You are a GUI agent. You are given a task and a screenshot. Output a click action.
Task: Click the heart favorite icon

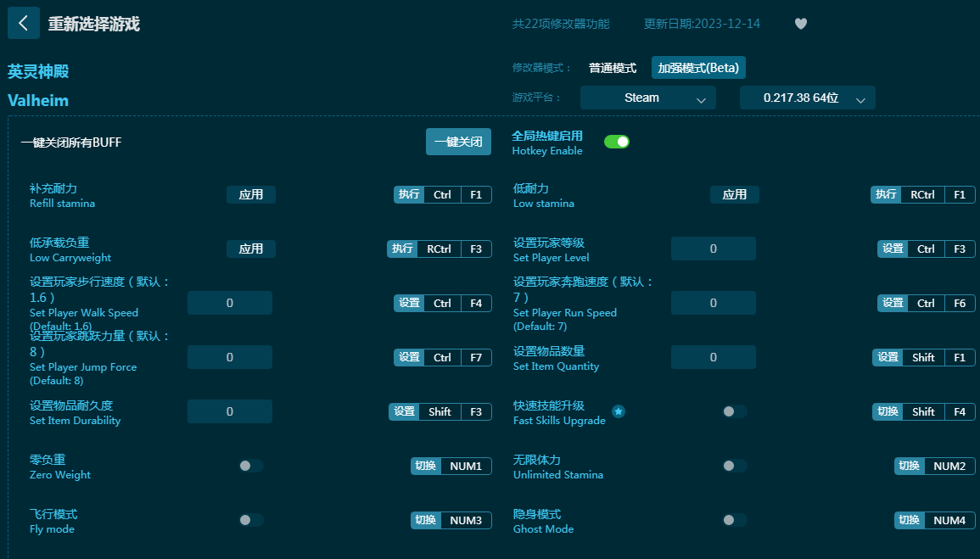pyautogui.click(x=801, y=24)
